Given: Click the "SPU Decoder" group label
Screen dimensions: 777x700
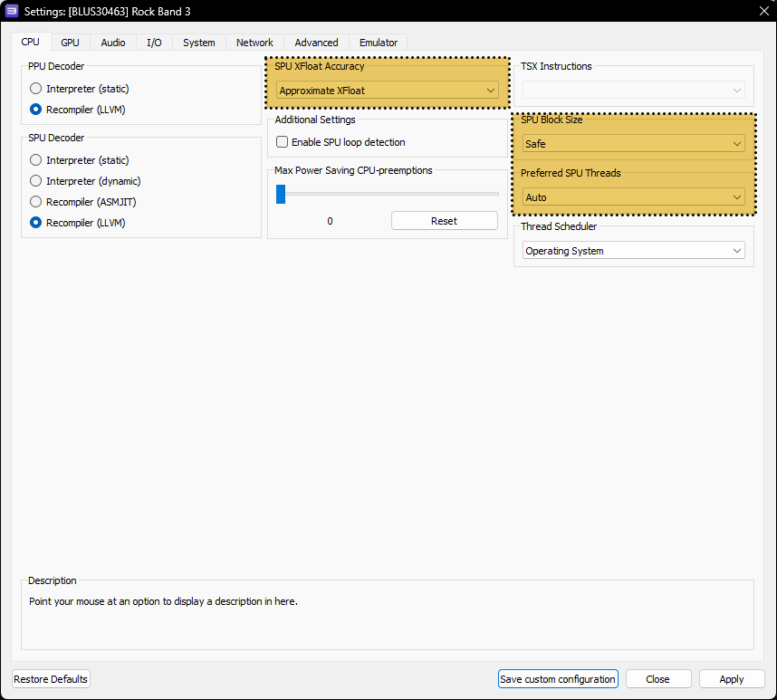Looking at the screenshot, I should click(x=56, y=138).
